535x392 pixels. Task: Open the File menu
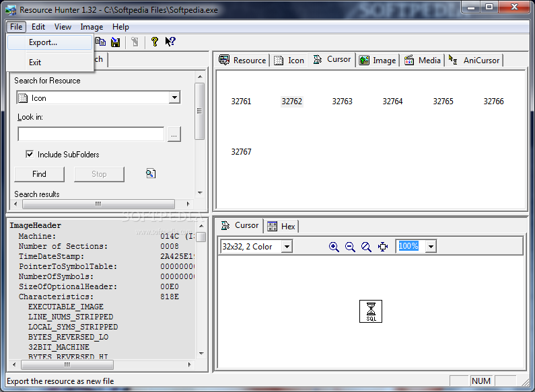[16, 27]
